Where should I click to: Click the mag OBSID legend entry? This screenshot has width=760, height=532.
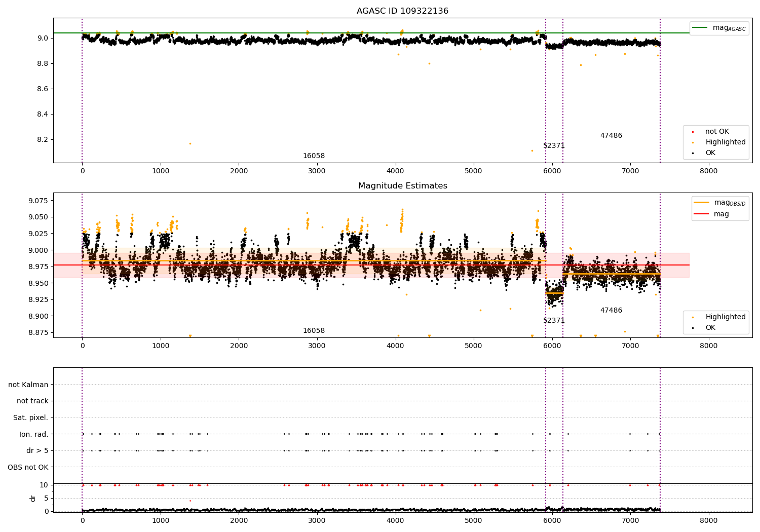tap(719, 203)
